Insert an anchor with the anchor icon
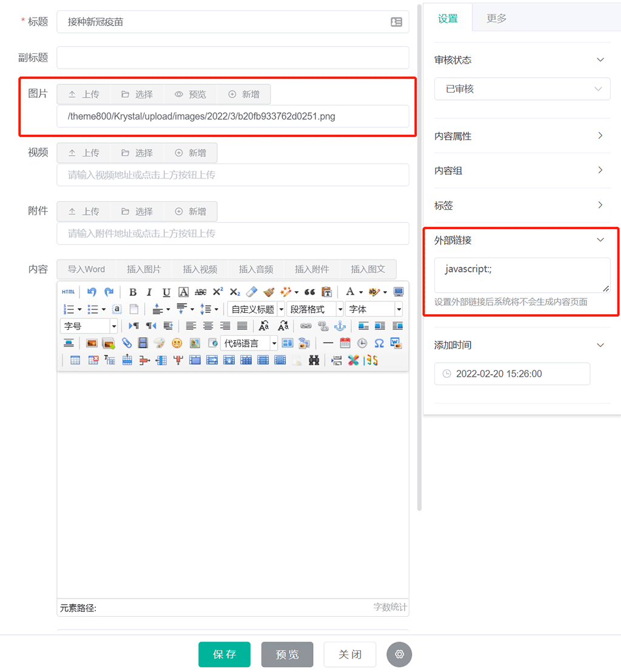The width and height of the screenshot is (621, 672). [x=340, y=326]
